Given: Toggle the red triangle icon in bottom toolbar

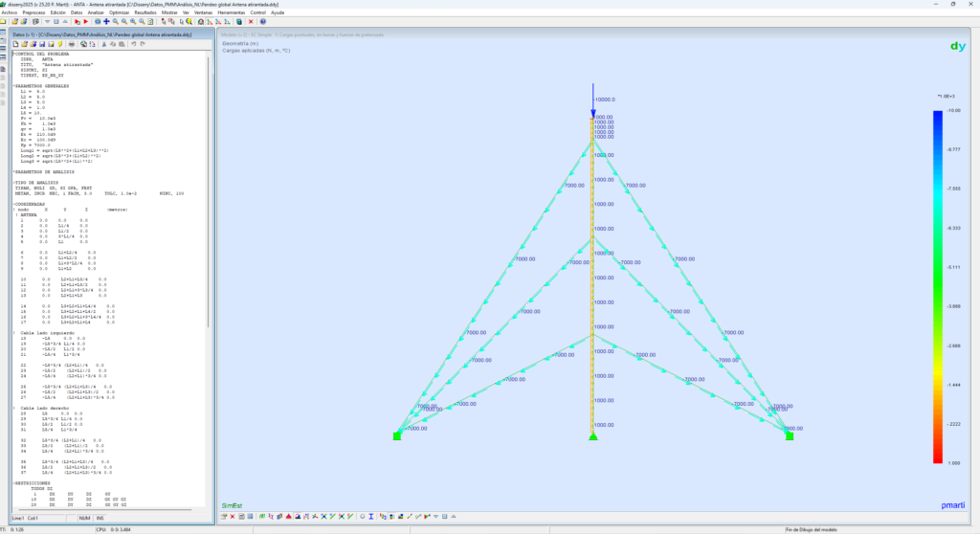Looking at the screenshot, I should (288, 517).
